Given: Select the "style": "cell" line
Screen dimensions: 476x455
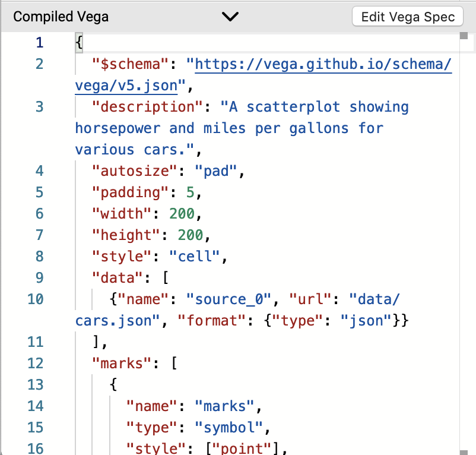Looking at the screenshot, I should [x=148, y=256].
